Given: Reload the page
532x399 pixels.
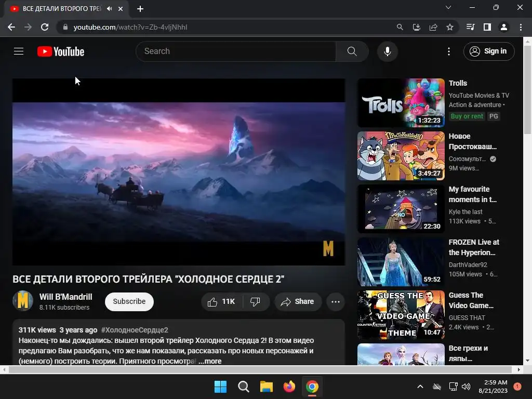Looking at the screenshot, I should (x=45, y=27).
